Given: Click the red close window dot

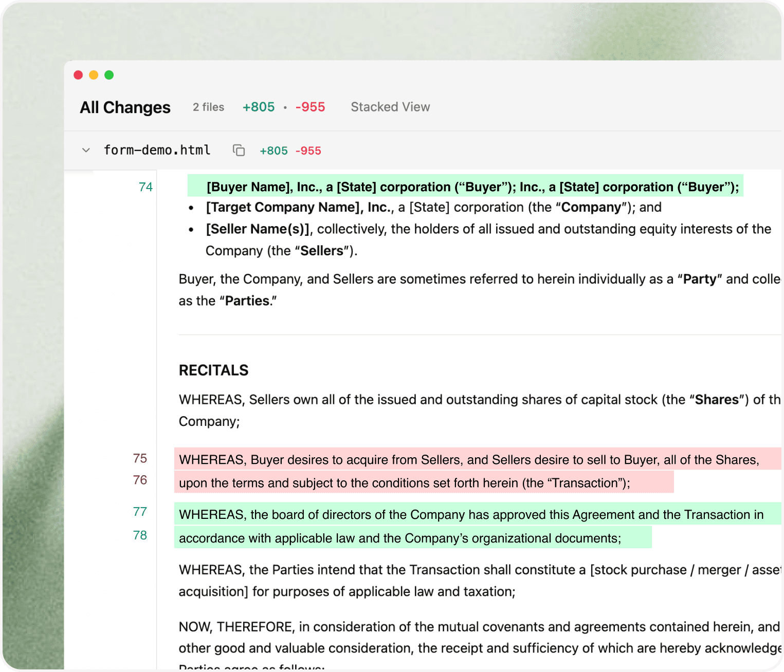Looking at the screenshot, I should (78, 75).
